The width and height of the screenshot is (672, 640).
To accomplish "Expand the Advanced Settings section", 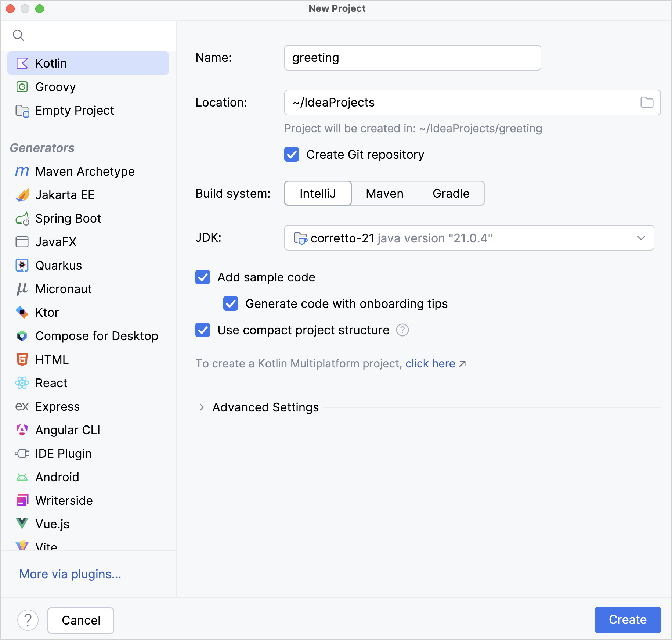I will tap(265, 407).
